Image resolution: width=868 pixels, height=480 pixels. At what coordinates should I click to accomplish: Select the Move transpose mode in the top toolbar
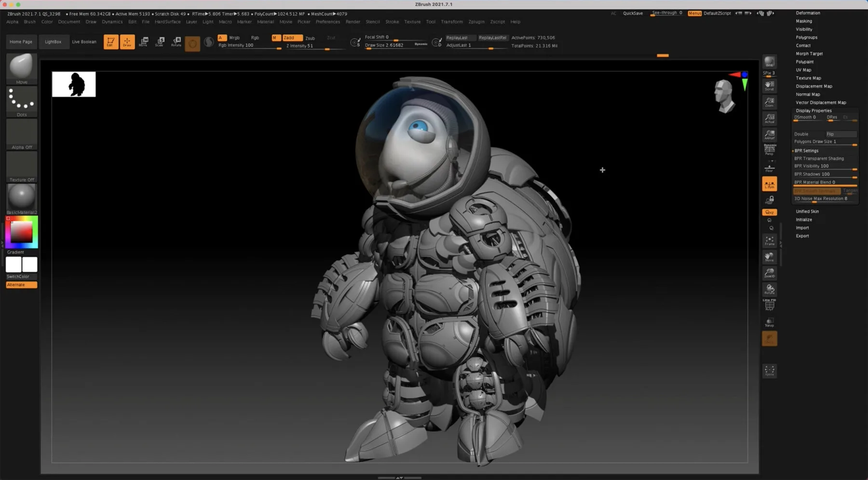click(144, 41)
